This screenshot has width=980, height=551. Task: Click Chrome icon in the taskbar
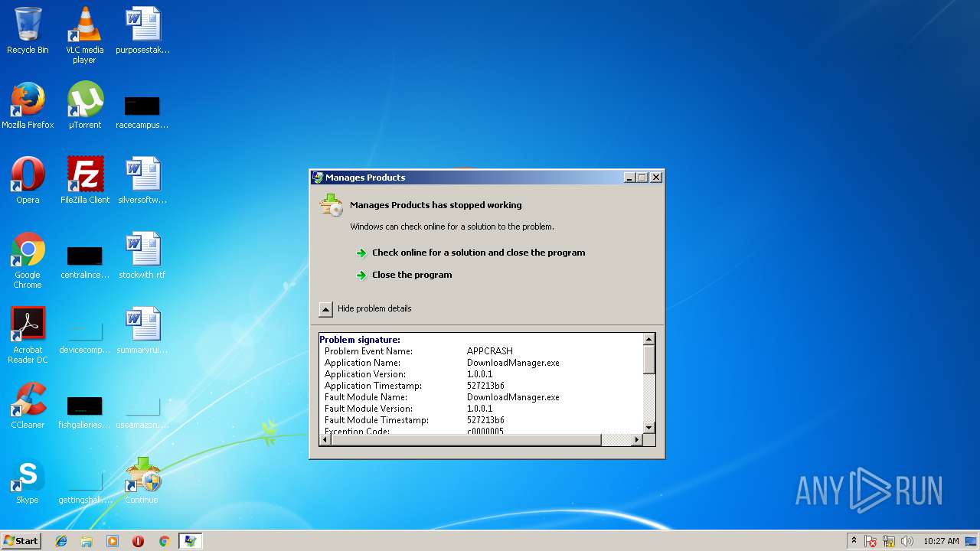(x=164, y=541)
